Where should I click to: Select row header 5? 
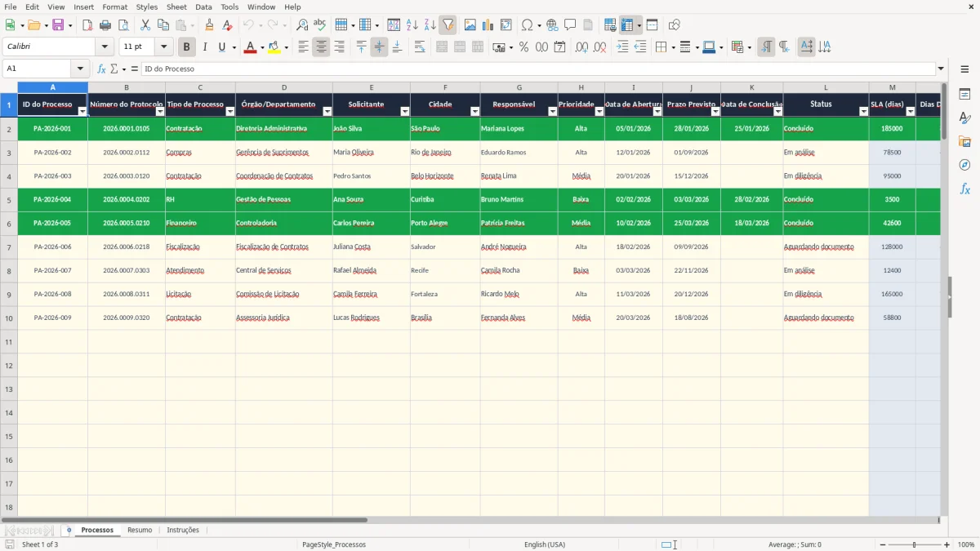[x=9, y=200]
